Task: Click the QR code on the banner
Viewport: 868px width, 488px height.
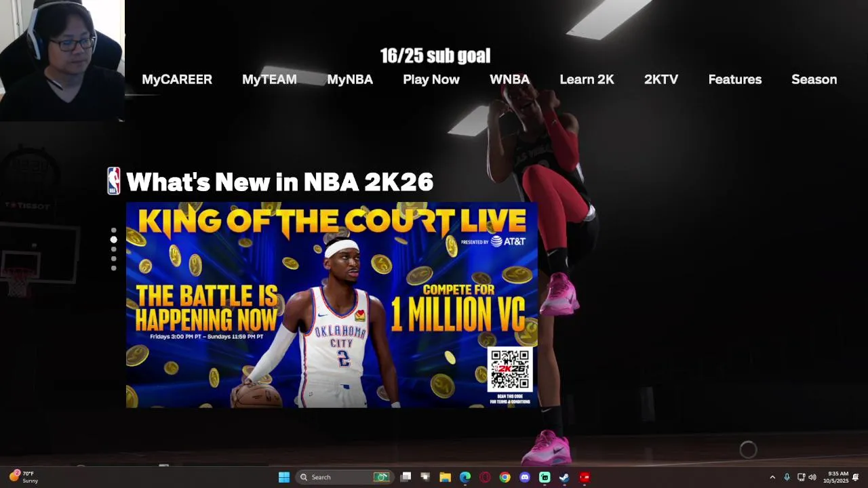Action: tap(510, 370)
